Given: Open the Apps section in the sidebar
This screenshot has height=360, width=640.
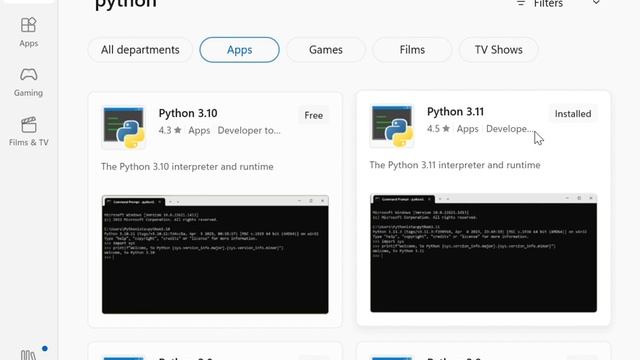Looking at the screenshot, I should coord(28,32).
